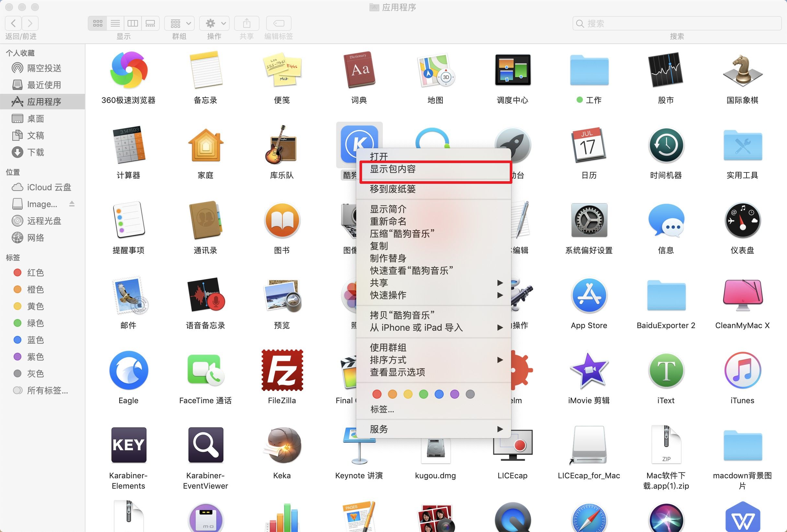Select the Eagle app icon
Image resolution: width=787 pixels, height=532 pixels.
128,370
